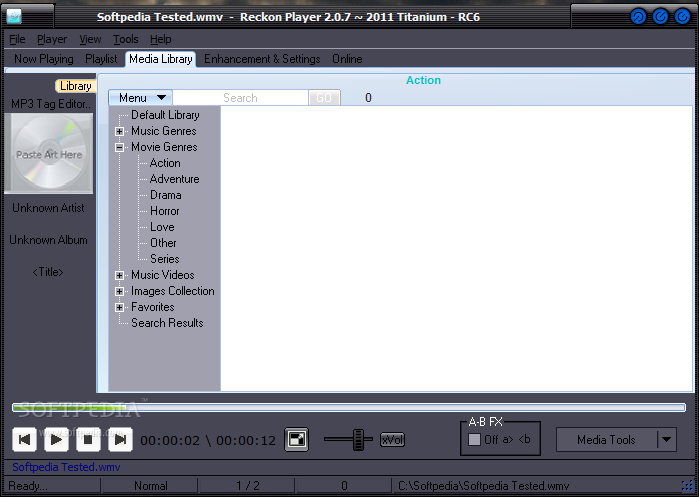Skip to the next track
Screen dimensions: 699x497
click(120, 439)
